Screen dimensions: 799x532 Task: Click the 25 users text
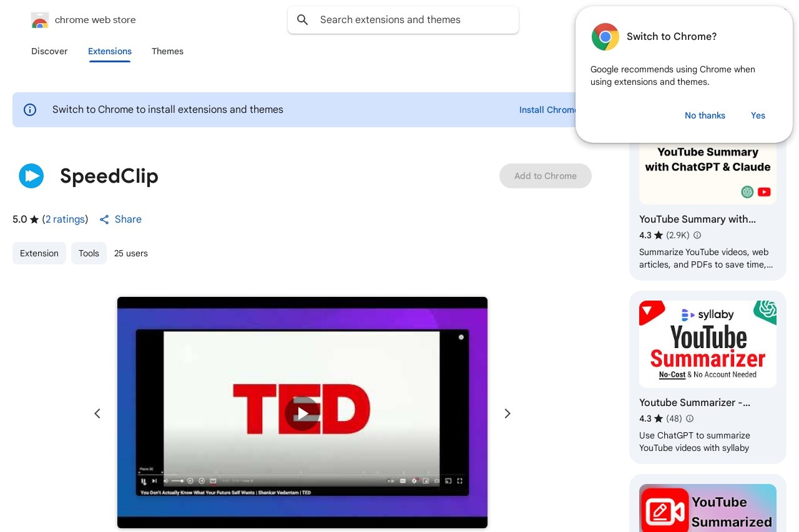[x=131, y=253]
